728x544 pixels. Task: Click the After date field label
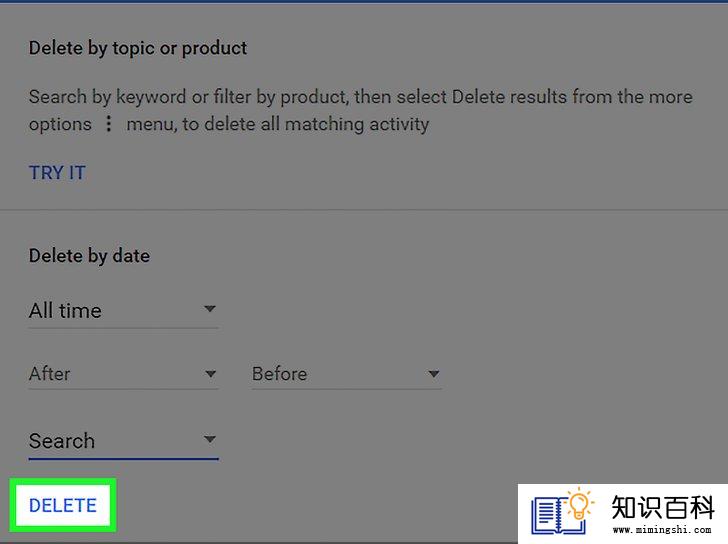click(50, 374)
